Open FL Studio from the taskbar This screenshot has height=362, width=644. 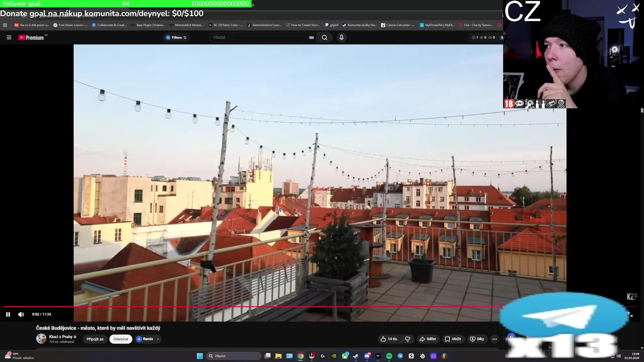tap(444, 356)
